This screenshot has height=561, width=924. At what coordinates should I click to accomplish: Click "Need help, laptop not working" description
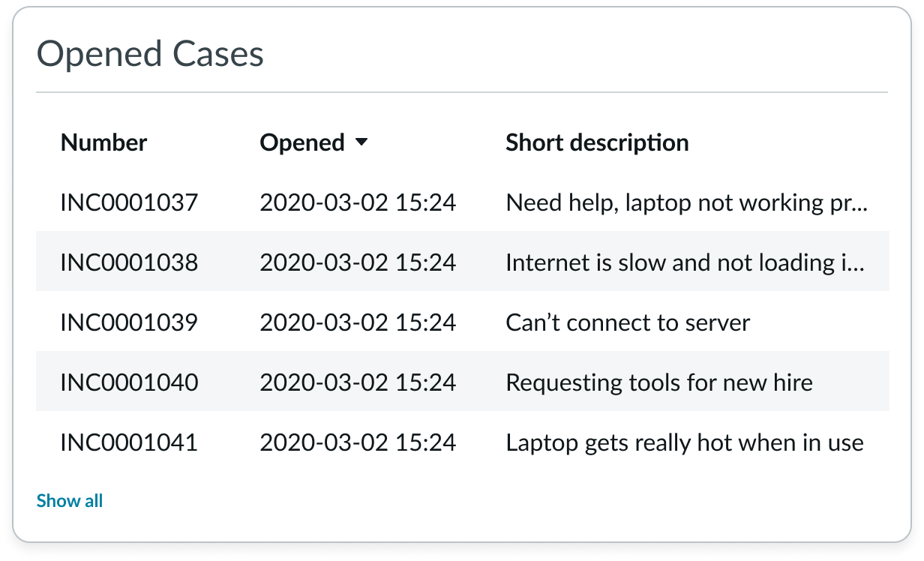(x=686, y=202)
